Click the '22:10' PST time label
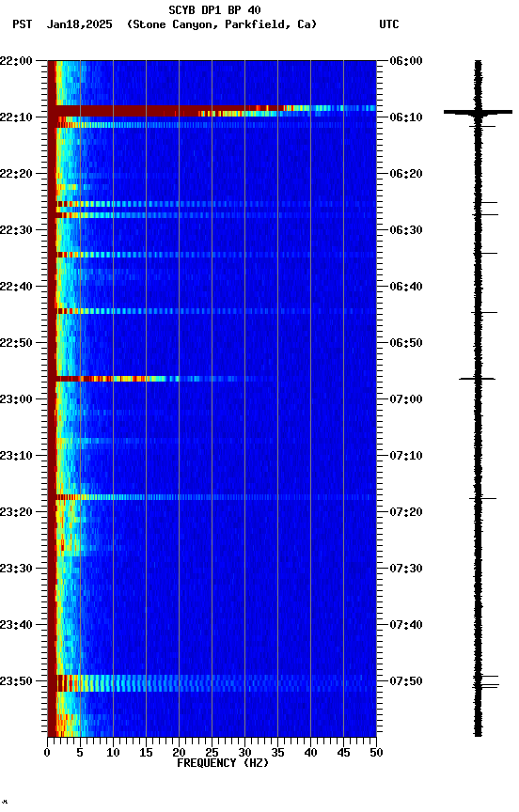The image size is (519, 812). pos(16,117)
